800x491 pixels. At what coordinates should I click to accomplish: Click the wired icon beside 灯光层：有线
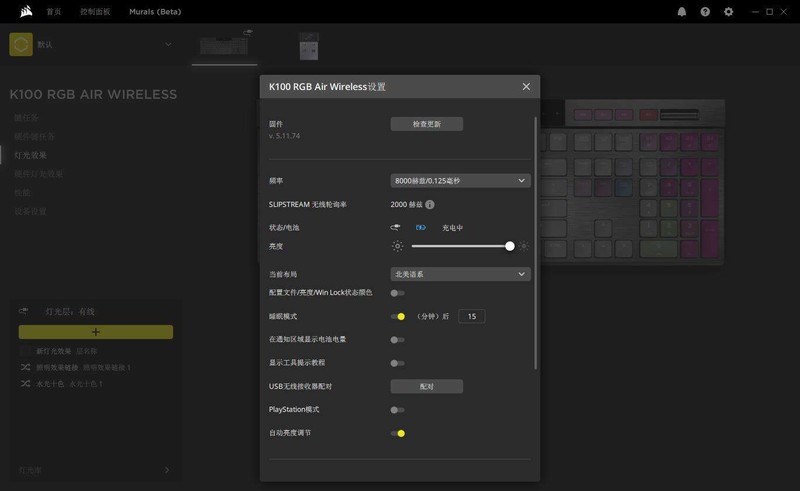(23, 311)
